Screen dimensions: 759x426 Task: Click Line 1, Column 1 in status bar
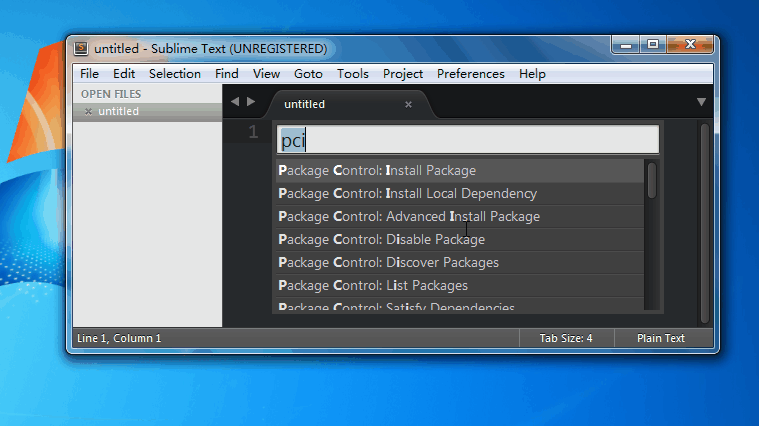(119, 338)
